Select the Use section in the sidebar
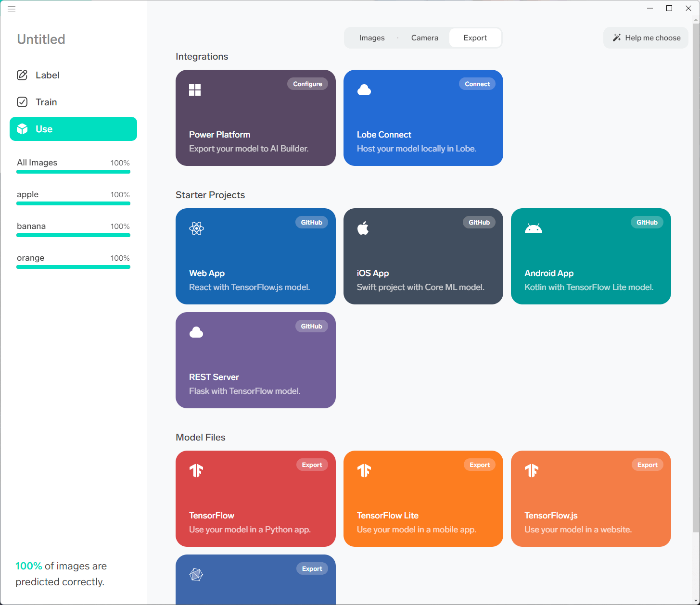700x605 pixels. (x=73, y=129)
